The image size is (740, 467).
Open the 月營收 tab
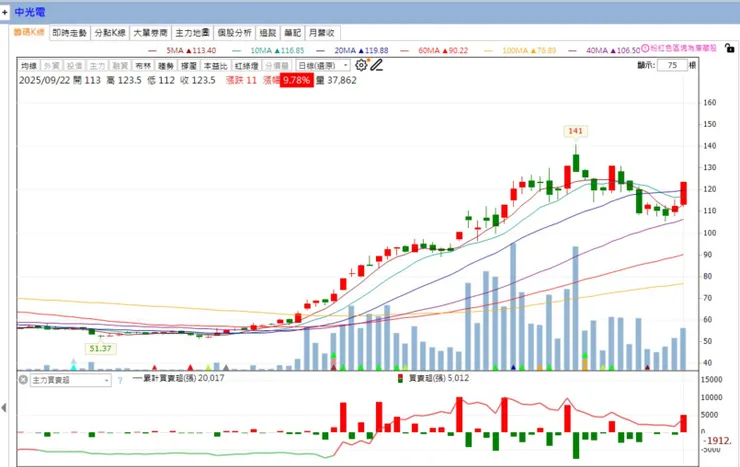click(322, 33)
